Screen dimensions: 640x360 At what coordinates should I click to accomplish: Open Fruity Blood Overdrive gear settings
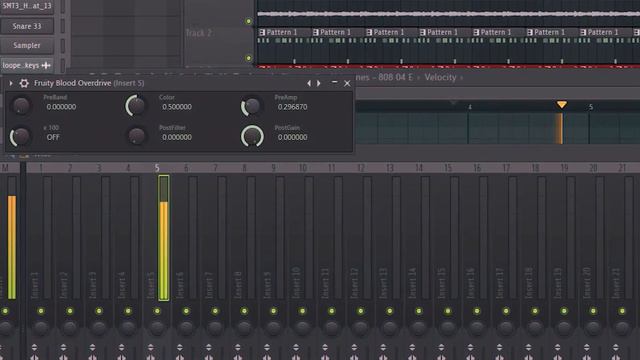[x=24, y=83]
